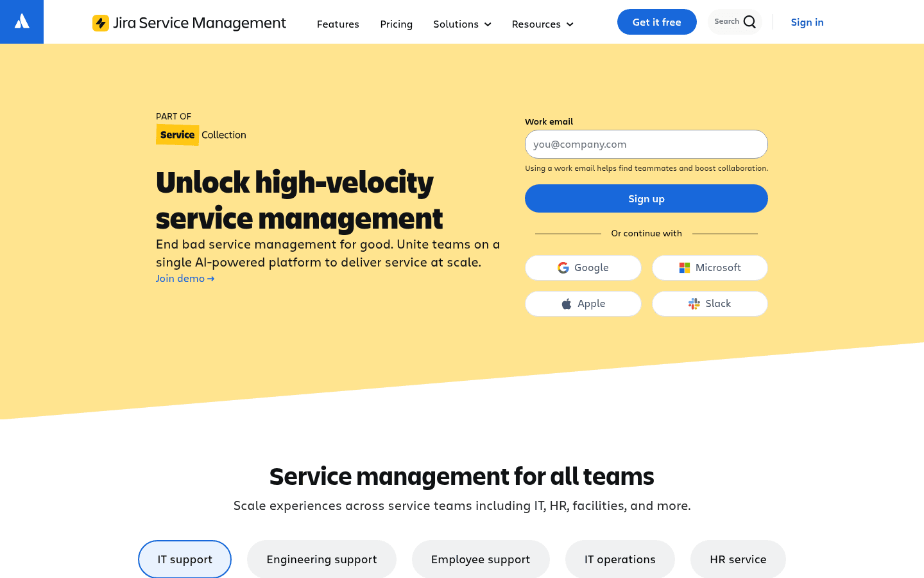Image resolution: width=924 pixels, height=578 pixels.
Task: Continue with the Microsoft button
Action: point(710,268)
